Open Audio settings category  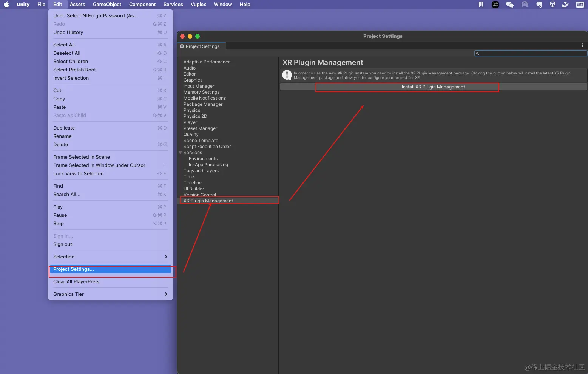(190, 68)
